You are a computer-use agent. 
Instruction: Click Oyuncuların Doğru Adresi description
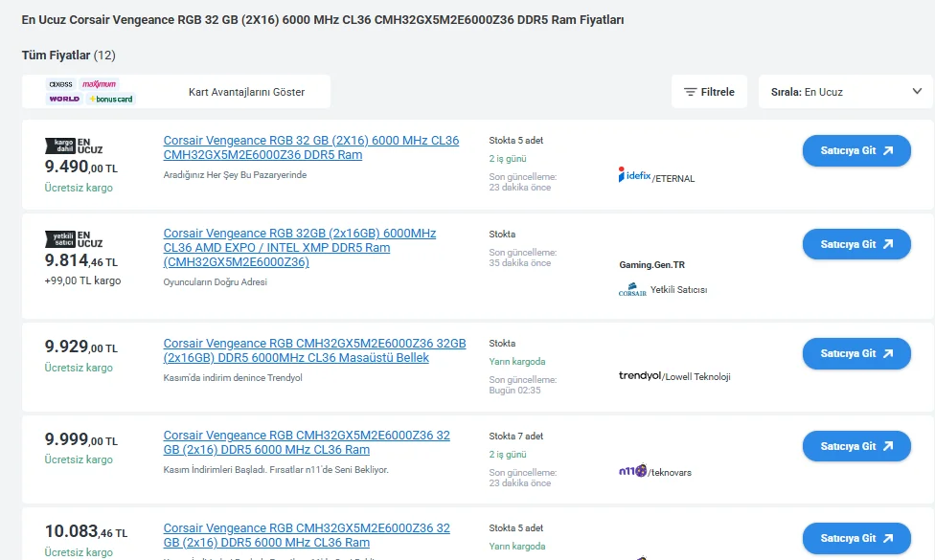[216, 281]
